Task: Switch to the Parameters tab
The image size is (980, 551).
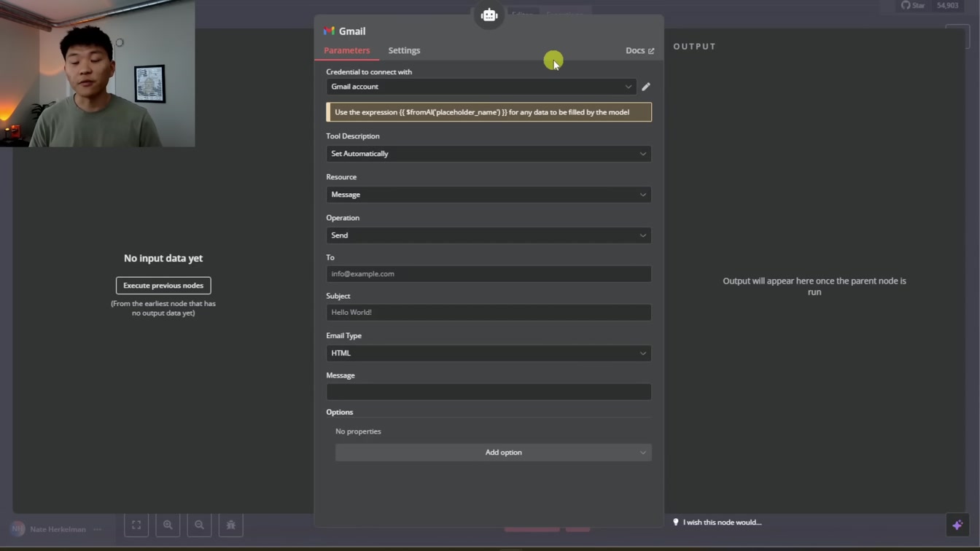Action: [x=347, y=50]
